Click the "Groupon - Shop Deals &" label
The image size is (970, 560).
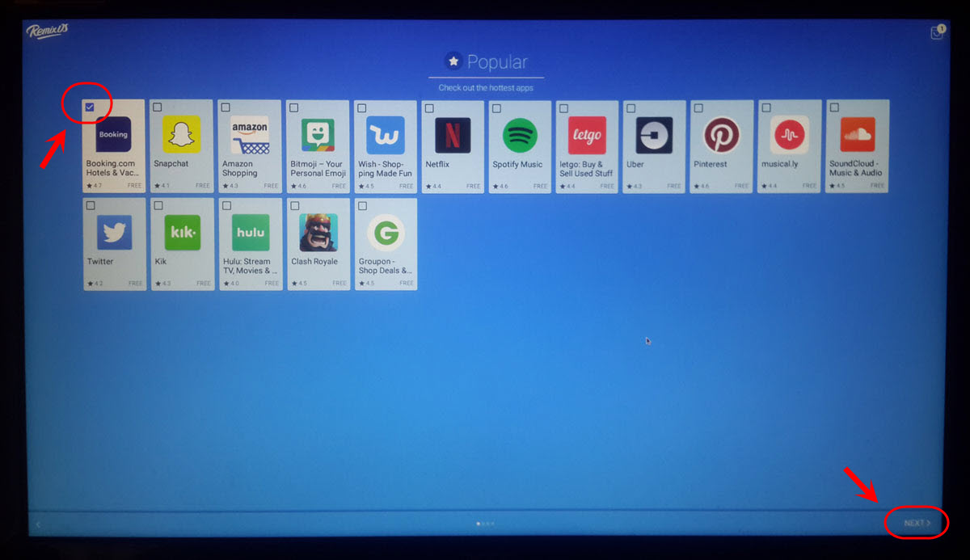pyautogui.click(x=386, y=266)
